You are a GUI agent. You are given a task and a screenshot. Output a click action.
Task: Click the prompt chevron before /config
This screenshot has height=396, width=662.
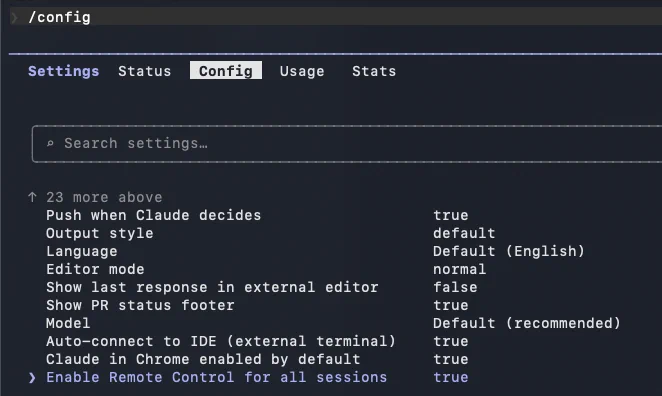tap(15, 18)
